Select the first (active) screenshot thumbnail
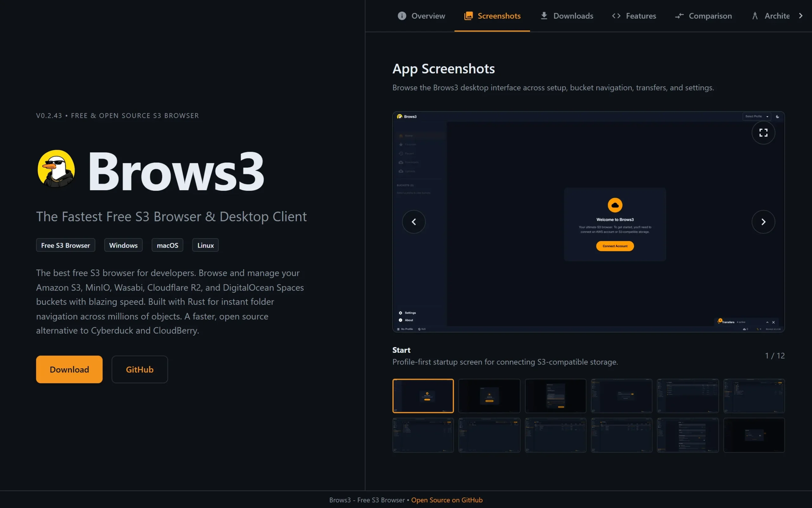Screen dimensions: 812x508 [423, 396]
